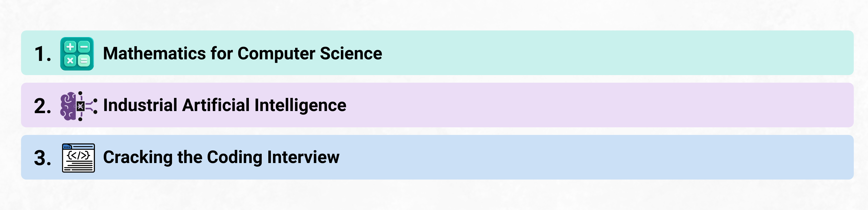Screen dimensions: 868x210
Task: Click empty area of the teal row
Action: coord(607,53)
